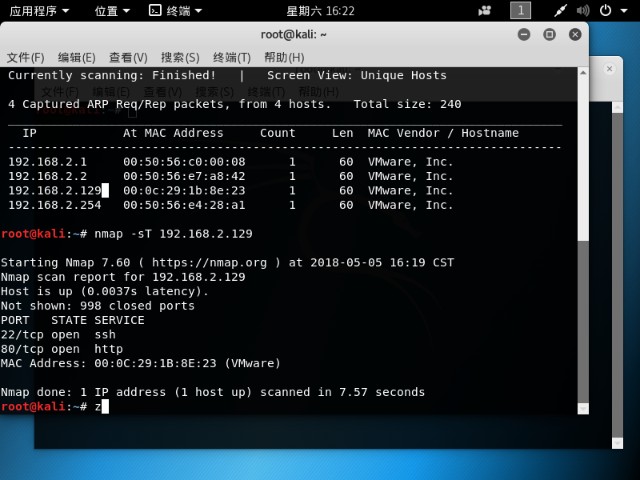Click the 'Nmap done' summary line
The width and height of the screenshot is (640, 480).
[213, 392]
